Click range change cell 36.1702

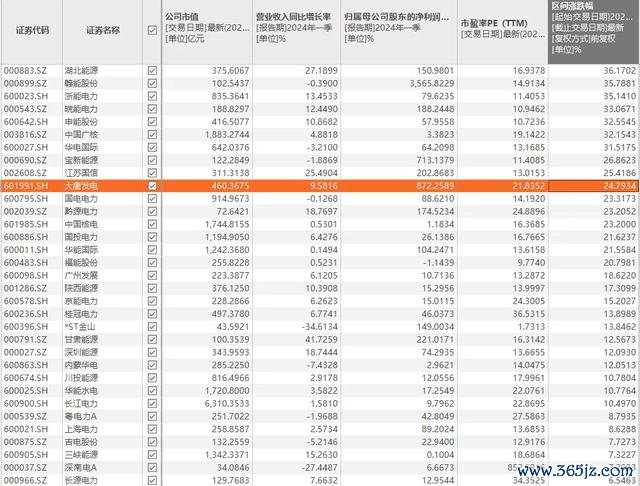(620, 71)
